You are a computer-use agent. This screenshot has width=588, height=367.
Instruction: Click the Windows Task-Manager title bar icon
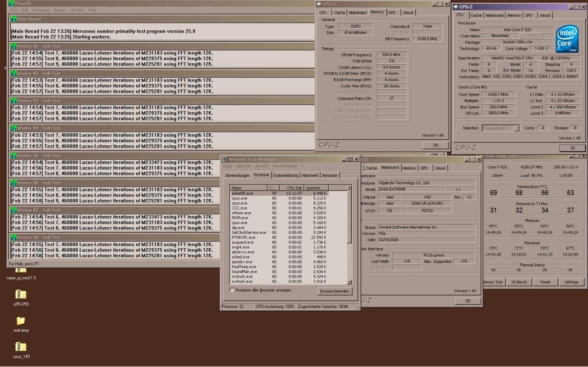point(225,159)
